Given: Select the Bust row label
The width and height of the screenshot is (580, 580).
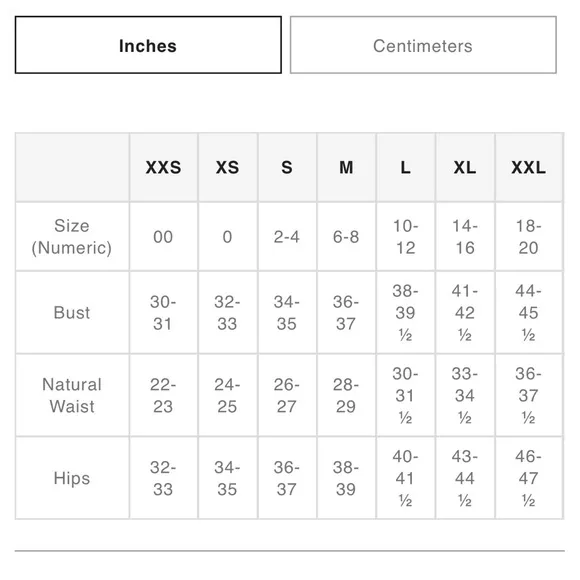Looking at the screenshot, I should (x=72, y=313).
